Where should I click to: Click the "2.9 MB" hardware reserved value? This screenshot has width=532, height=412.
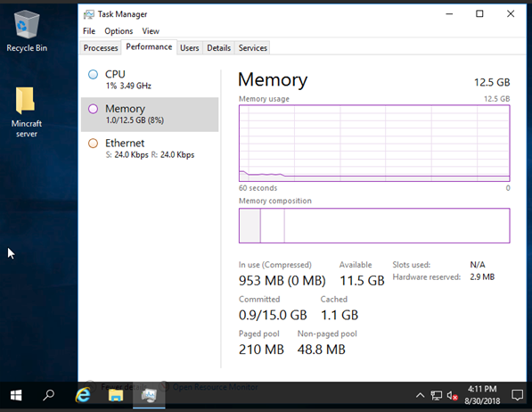point(482,276)
